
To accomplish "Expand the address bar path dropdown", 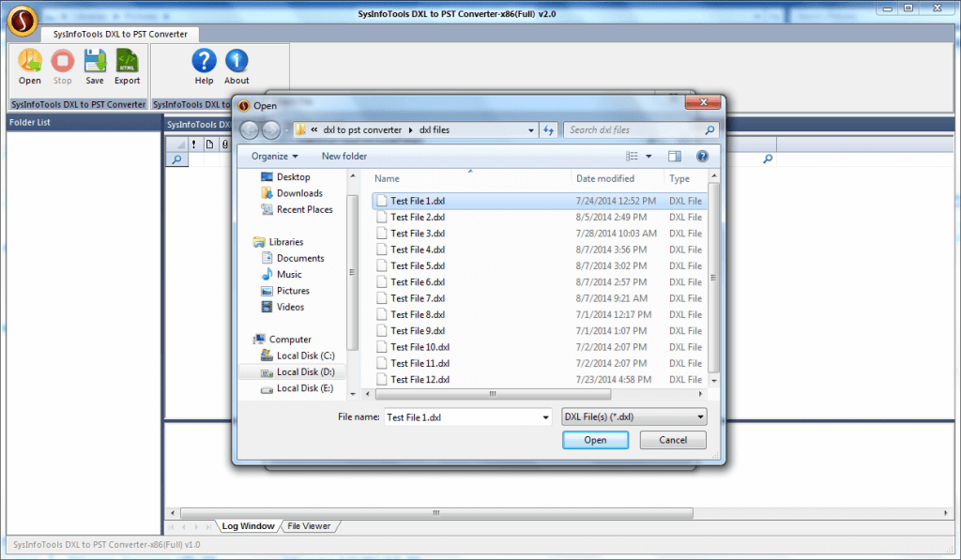I will pos(531,129).
